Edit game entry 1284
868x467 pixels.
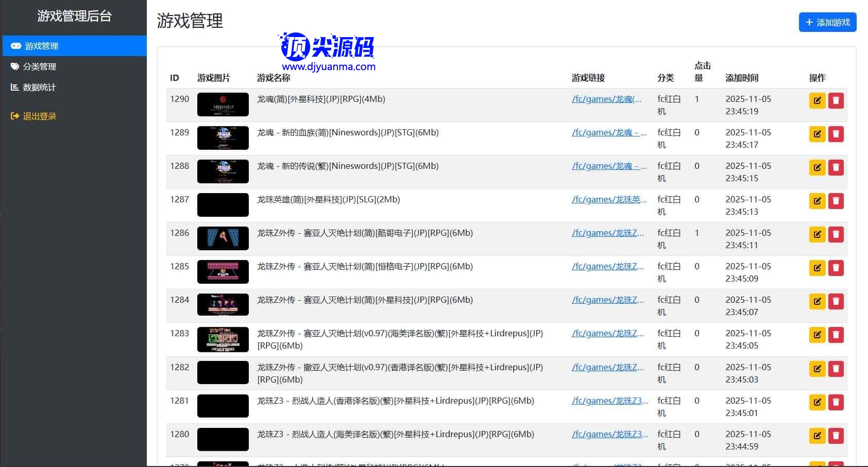tap(817, 301)
